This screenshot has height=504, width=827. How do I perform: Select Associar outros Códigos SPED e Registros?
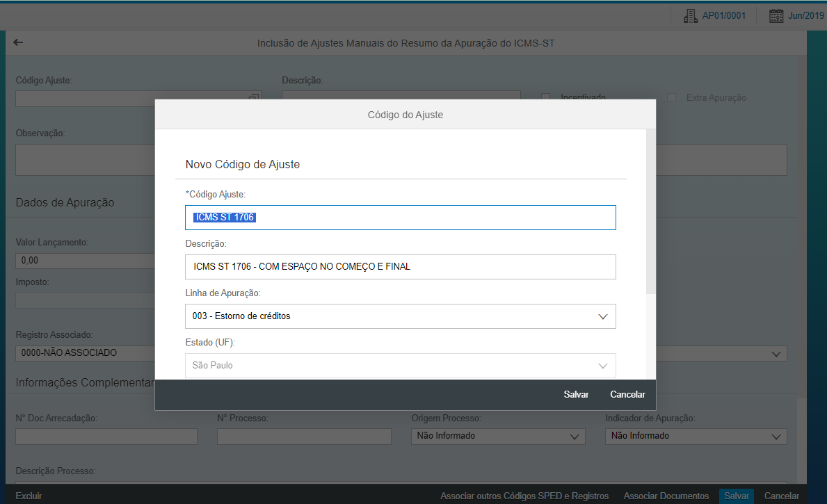click(524, 496)
